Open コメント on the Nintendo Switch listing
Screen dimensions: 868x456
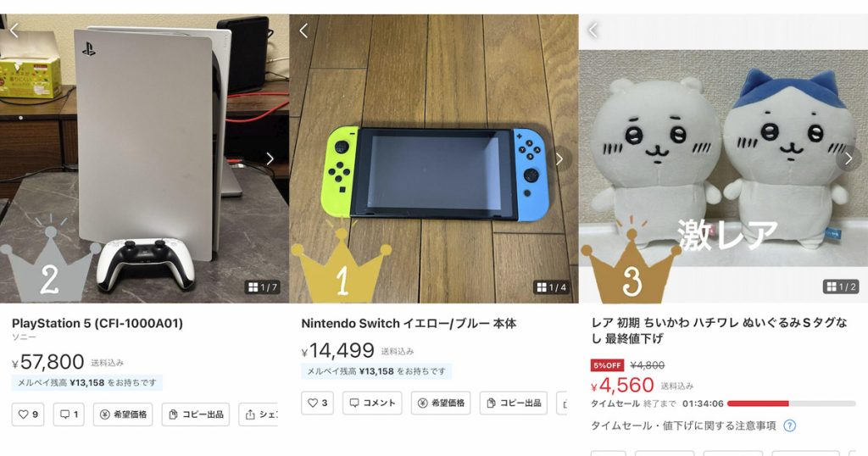pyautogui.click(x=373, y=403)
